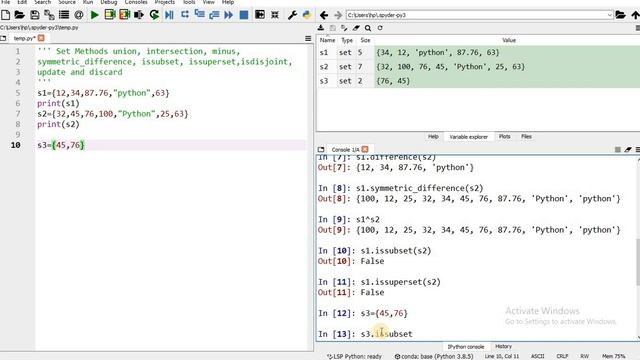Screen dimensions: 640x360
Task: Open editor pane options hamburger menu
Action: [308, 38]
